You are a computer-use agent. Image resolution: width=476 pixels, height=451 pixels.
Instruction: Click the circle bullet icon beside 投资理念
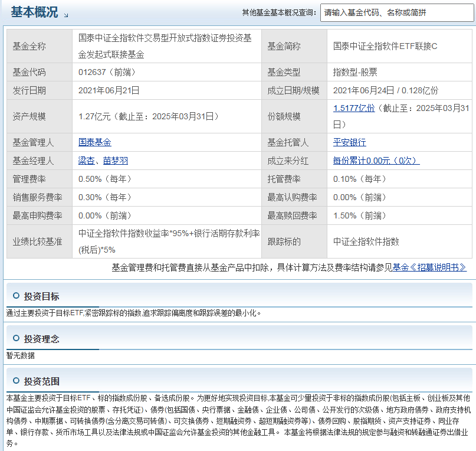(x=16, y=338)
